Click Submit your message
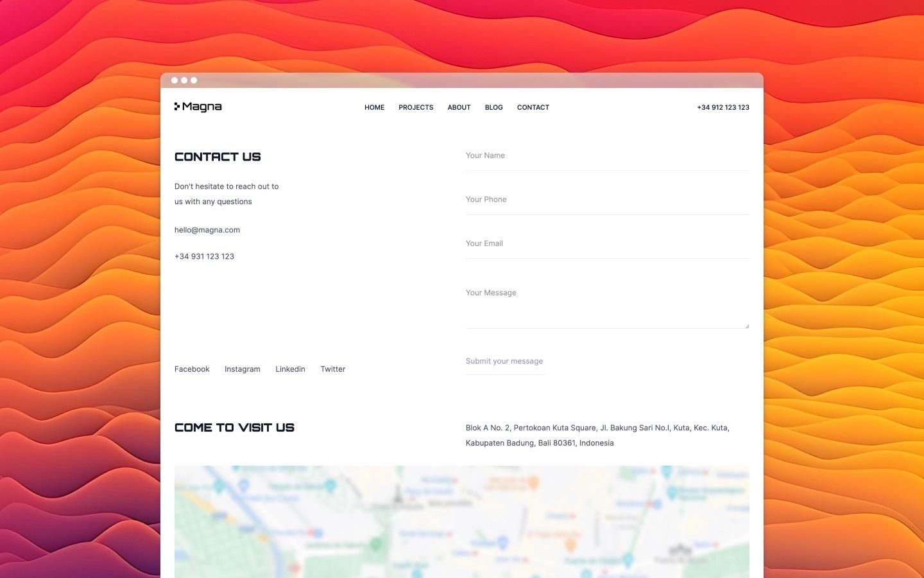Image resolution: width=924 pixels, height=578 pixels. [x=504, y=361]
